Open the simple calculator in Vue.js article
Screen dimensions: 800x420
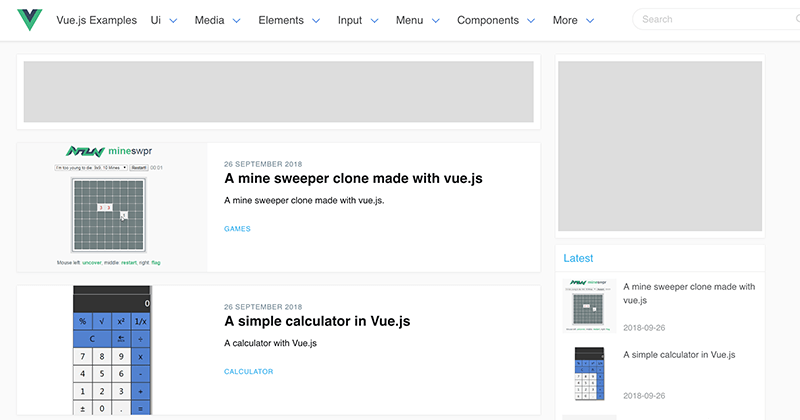point(317,321)
